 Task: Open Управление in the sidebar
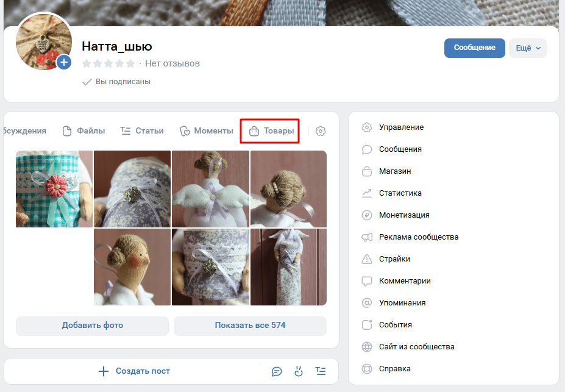click(400, 127)
